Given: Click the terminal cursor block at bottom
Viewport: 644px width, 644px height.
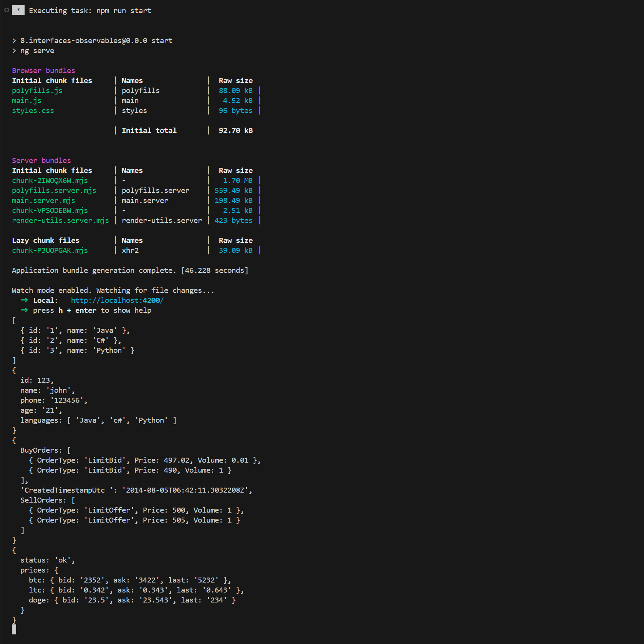Looking at the screenshot, I should 14,629.
